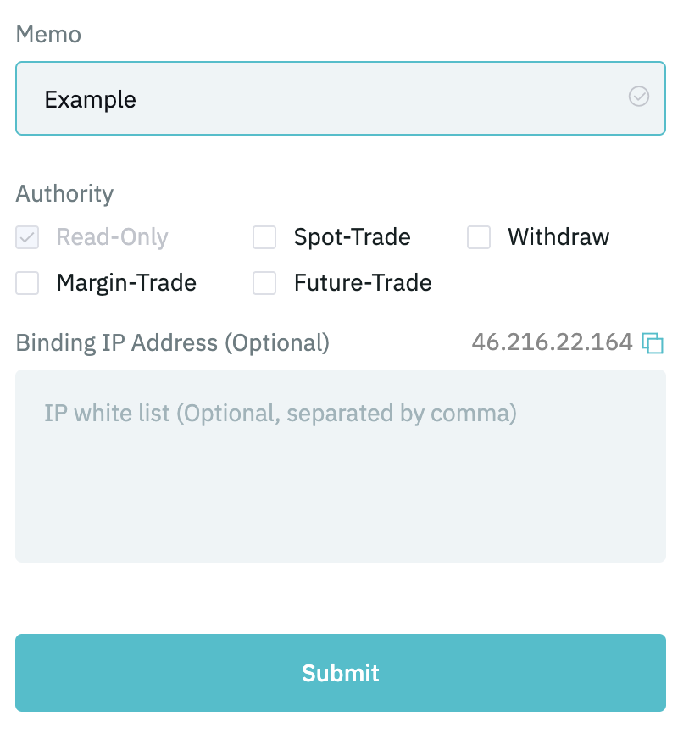The image size is (700, 739).
Task: Click the Margin-Trade label text
Action: coord(126,283)
